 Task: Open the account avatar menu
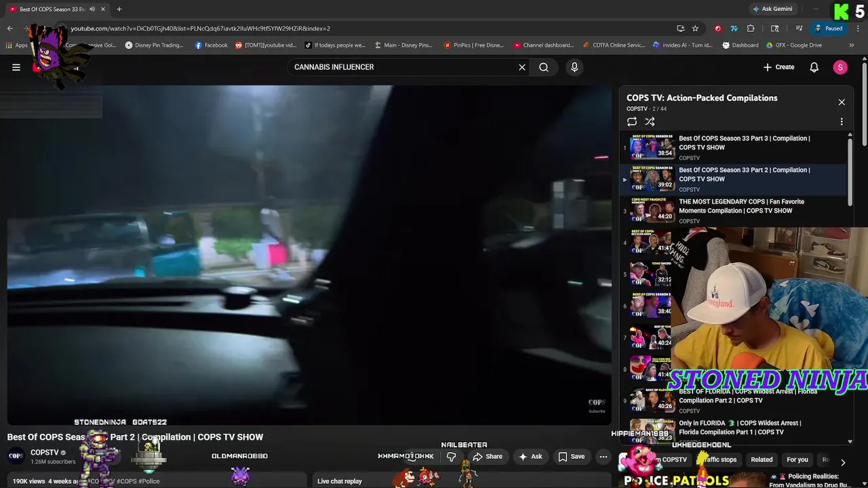[840, 67]
